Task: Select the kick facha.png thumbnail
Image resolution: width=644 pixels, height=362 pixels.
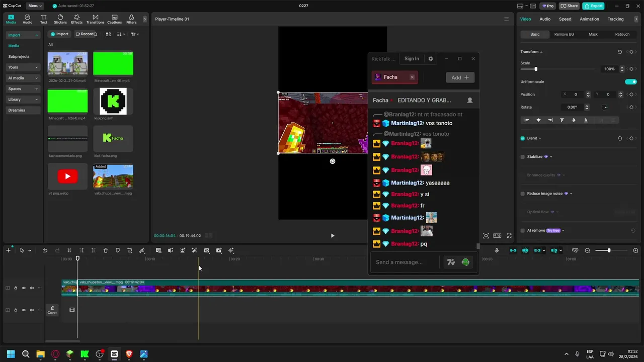Action: click(113, 138)
